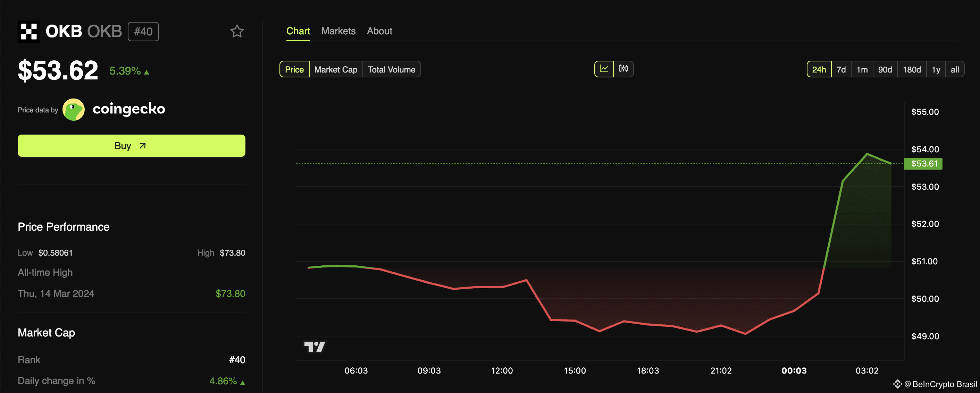Click the 06:03 time axis label

point(356,370)
